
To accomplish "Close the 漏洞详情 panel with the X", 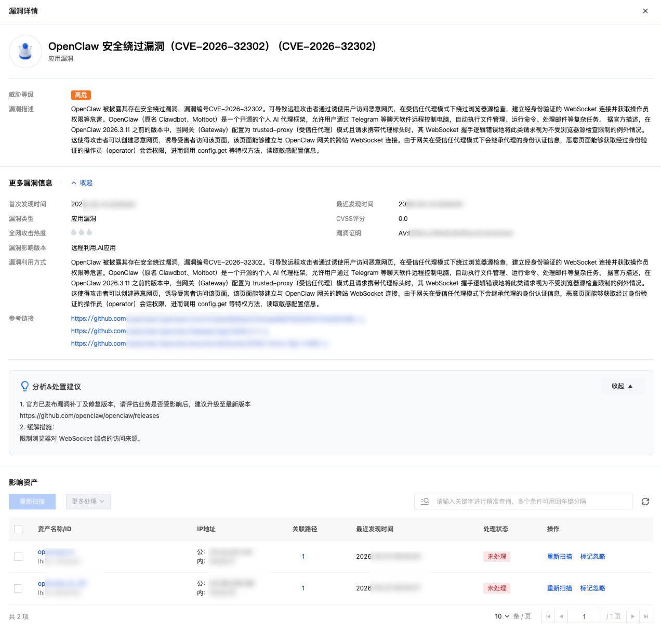I will tap(645, 11).
